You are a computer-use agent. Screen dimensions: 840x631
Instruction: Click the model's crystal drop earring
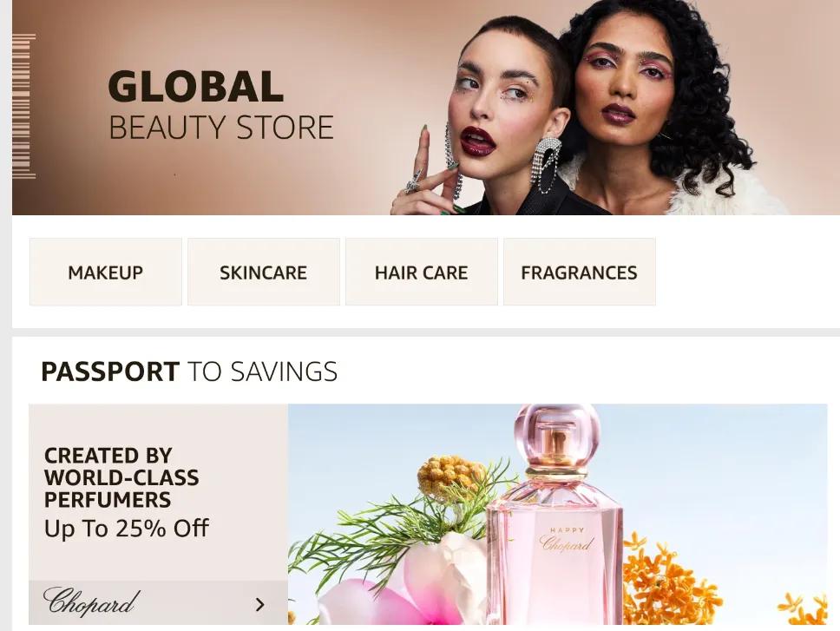[x=546, y=165]
